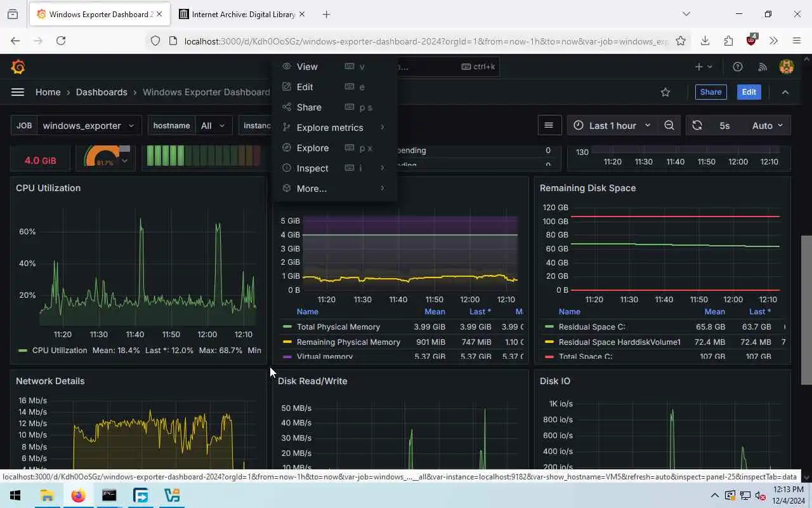Screen dimensions: 812x508
Task: Open the Grafana home logo
Action: tap(18, 67)
